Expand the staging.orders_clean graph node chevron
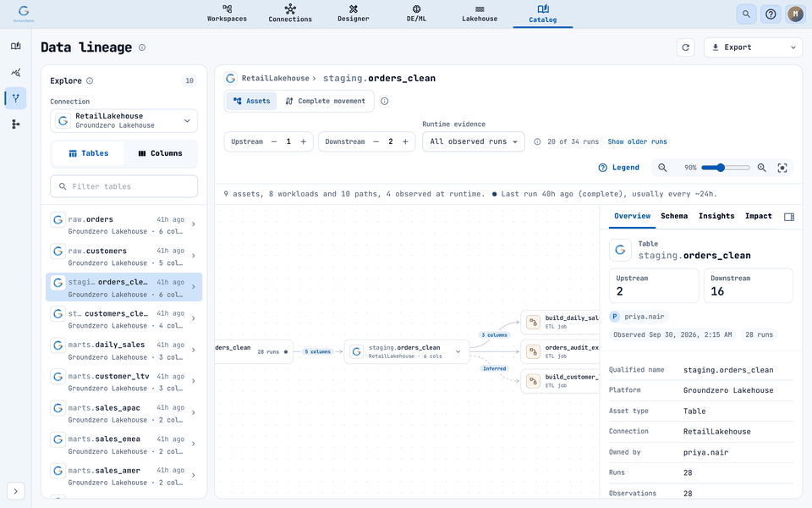This screenshot has width=812, height=508. (x=458, y=352)
